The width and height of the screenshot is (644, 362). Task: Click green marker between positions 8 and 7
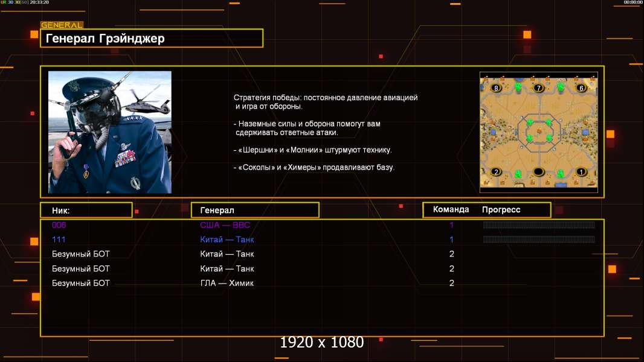tap(518, 86)
